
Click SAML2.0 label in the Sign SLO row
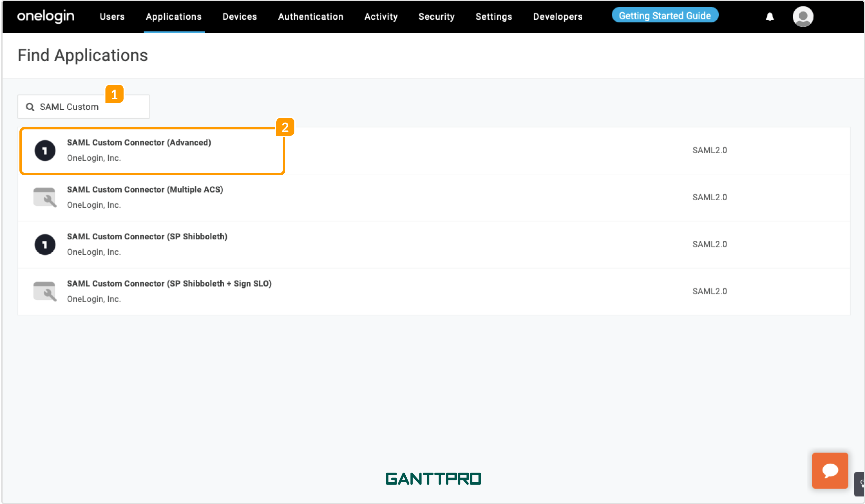click(709, 291)
